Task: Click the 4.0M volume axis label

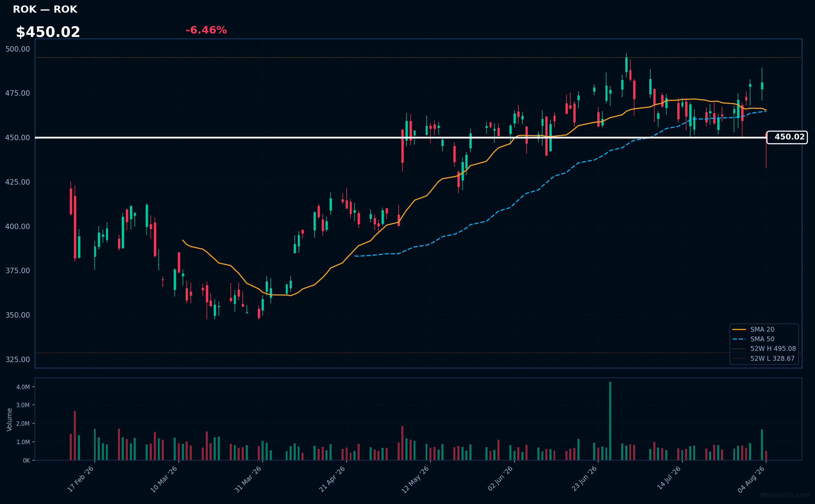Action: pos(23,387)
